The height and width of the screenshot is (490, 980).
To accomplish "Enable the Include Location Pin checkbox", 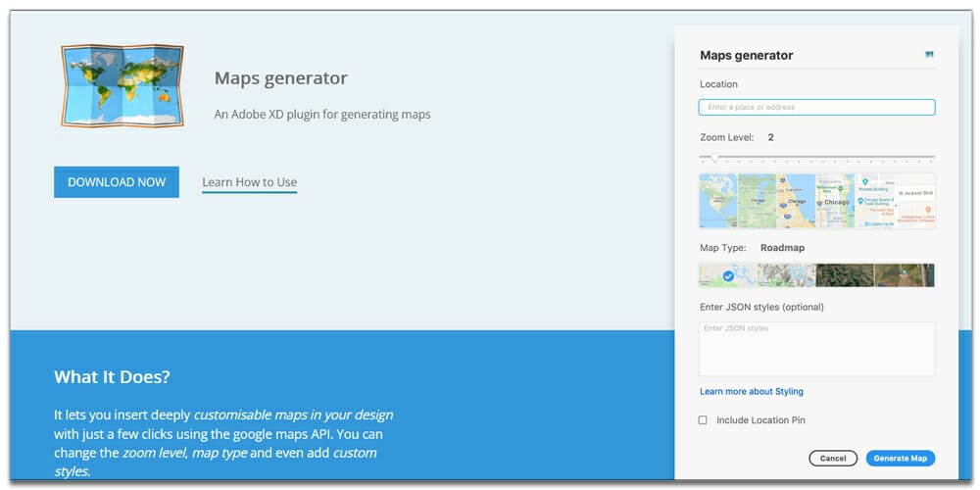I will pyautogui.click(x=703, y=420).
